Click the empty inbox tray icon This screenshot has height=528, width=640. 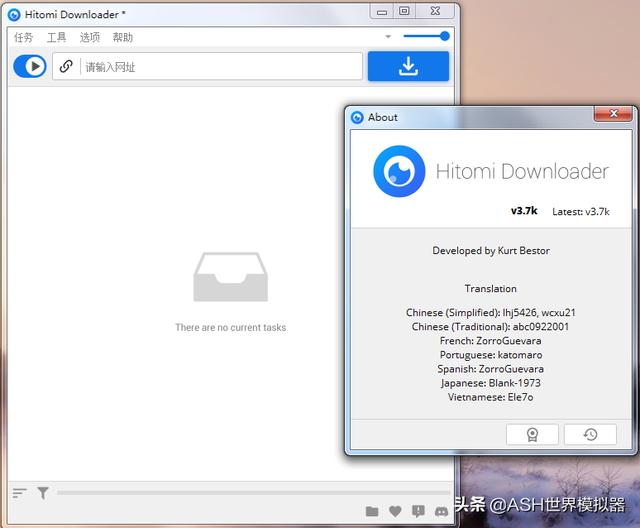(231, 277)
